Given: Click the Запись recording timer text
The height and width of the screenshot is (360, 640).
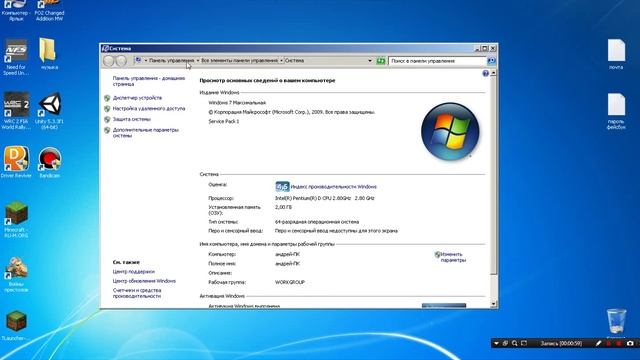Looking at the screenshot, I should pos(561,344).
